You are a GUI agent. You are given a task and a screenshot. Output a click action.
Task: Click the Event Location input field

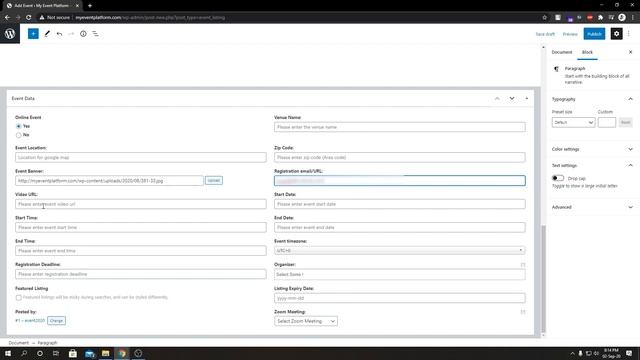pos(141,157)
